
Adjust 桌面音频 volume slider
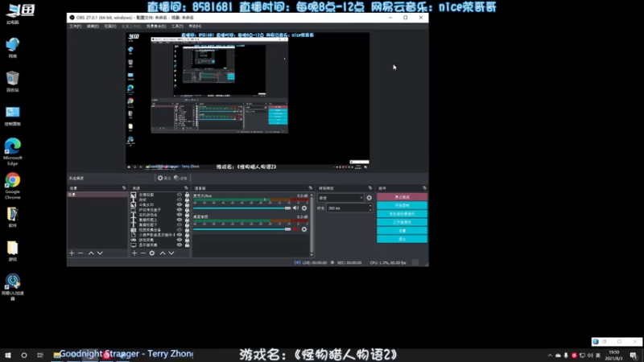point(242,229)
